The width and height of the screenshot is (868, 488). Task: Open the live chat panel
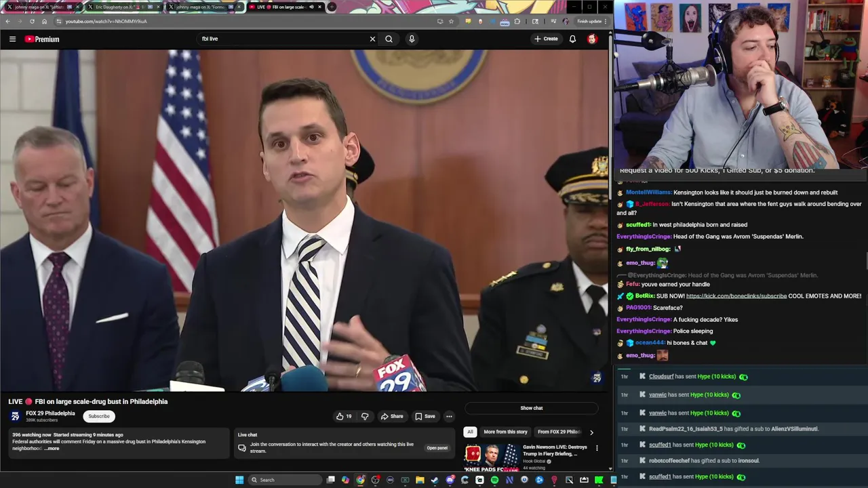[437, 447]
